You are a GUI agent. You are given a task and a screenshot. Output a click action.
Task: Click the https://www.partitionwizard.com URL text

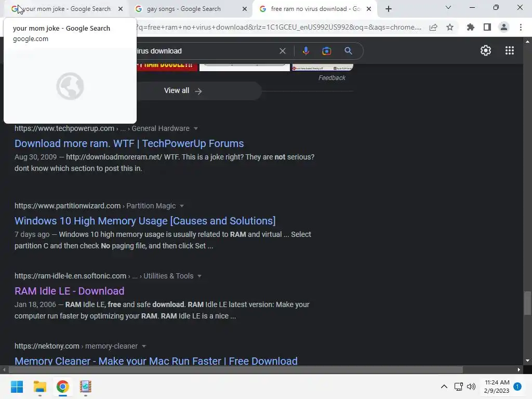coord(68,206)
